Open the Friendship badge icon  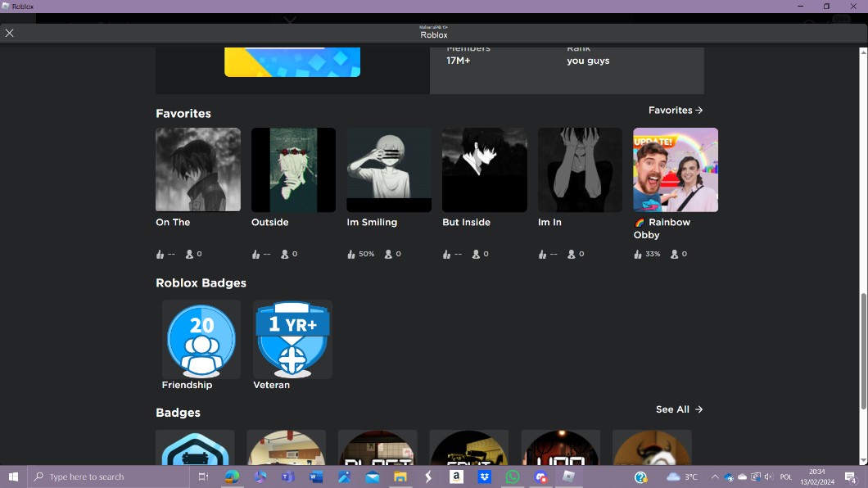[x=201, y=340]
